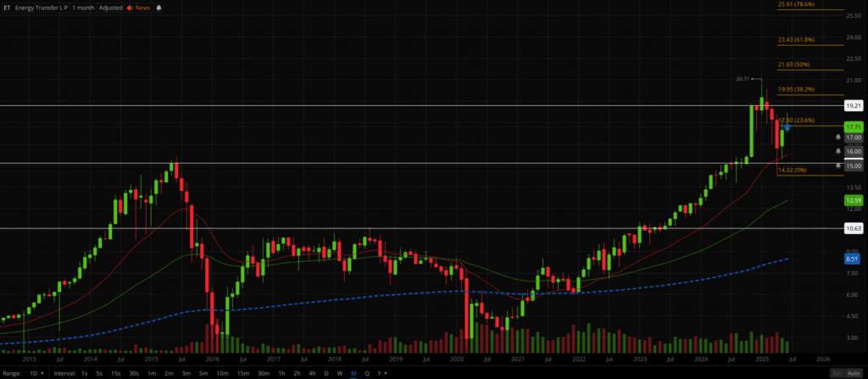Click the alert bell icon beside News
868x379 pixels.
(159, 7)
